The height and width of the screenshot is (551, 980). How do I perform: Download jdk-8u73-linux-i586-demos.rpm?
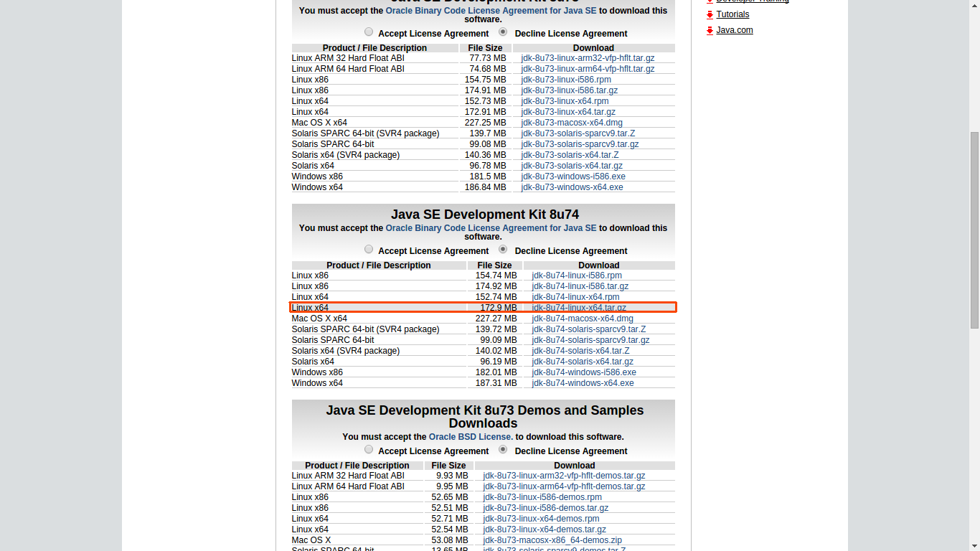pyautogui.click(x=542, y=497)
